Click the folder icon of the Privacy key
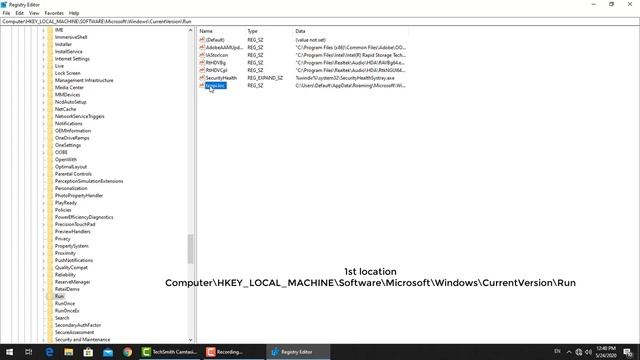 pos(50,239)
